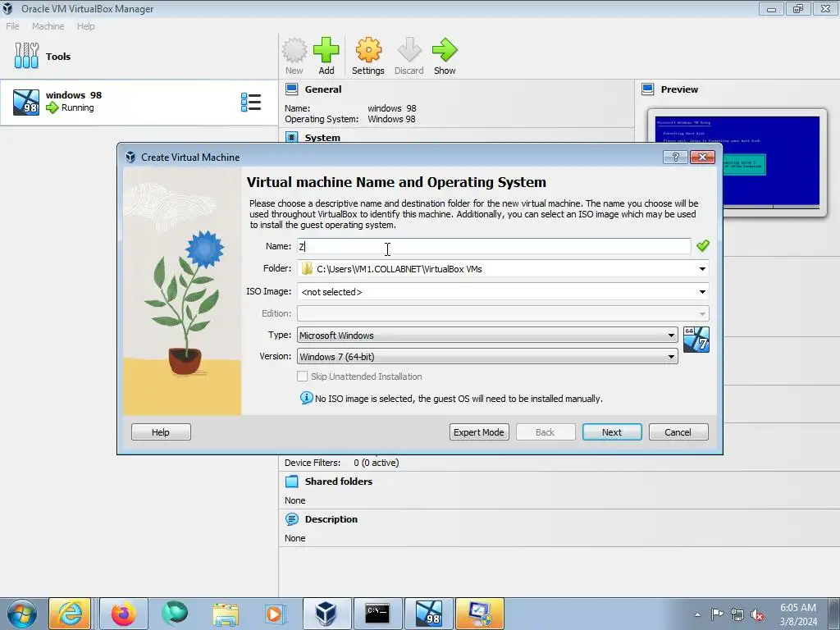Cancel the Create Virtual Machine dialog

[678, 432]
